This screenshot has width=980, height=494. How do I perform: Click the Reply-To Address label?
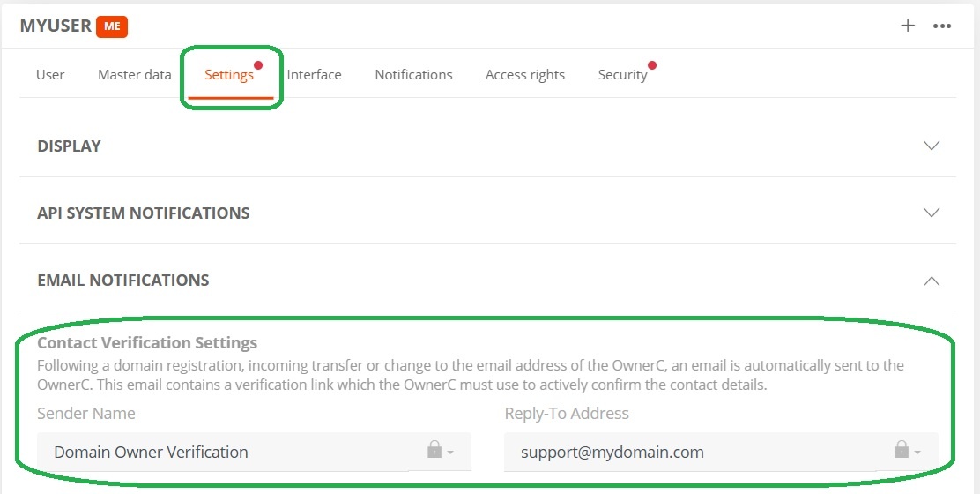pyautogui.click(x=567, y=414)
